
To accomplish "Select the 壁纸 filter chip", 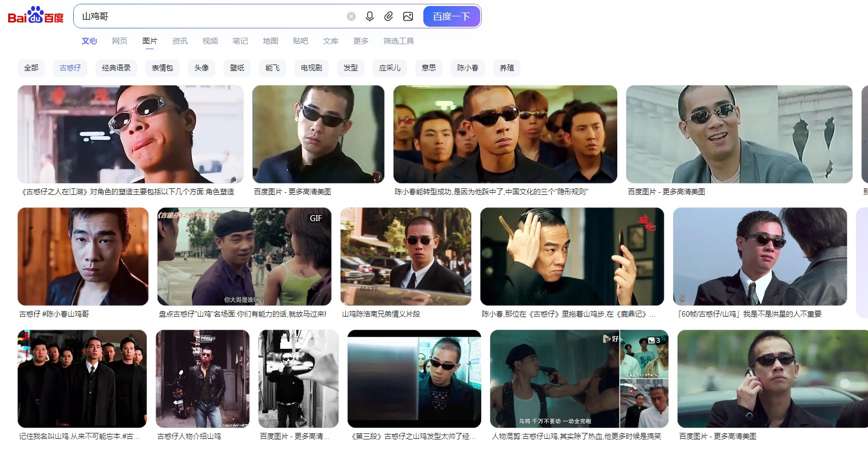I will [x=237, y=68].
